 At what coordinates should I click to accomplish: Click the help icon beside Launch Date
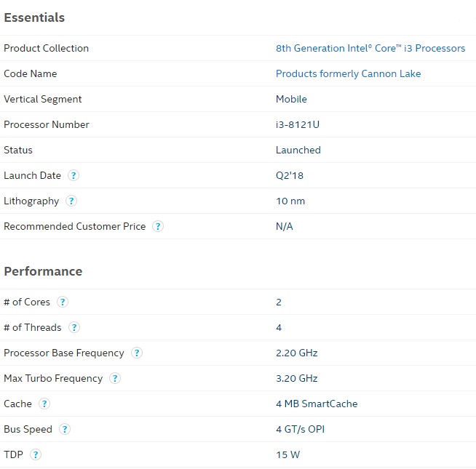tap(74, 176)
